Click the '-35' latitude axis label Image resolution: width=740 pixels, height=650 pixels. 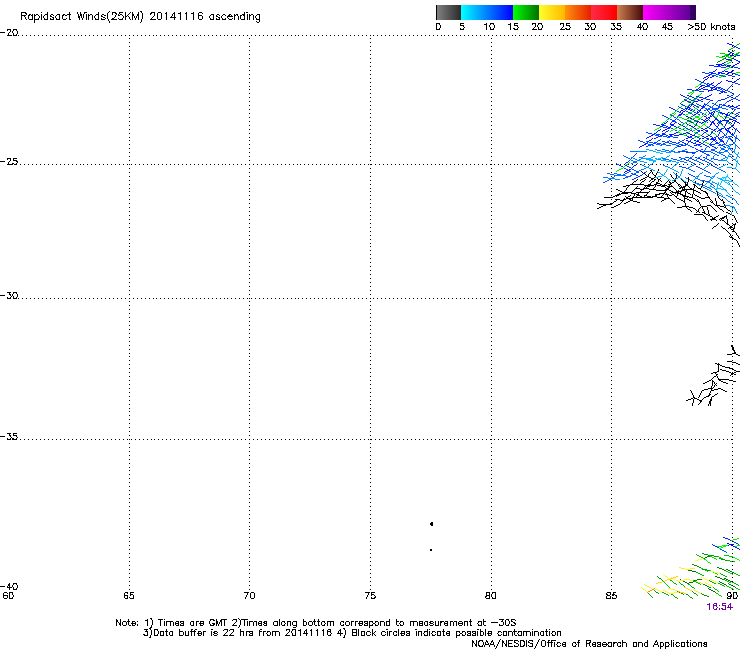click(x=9, y=437)
